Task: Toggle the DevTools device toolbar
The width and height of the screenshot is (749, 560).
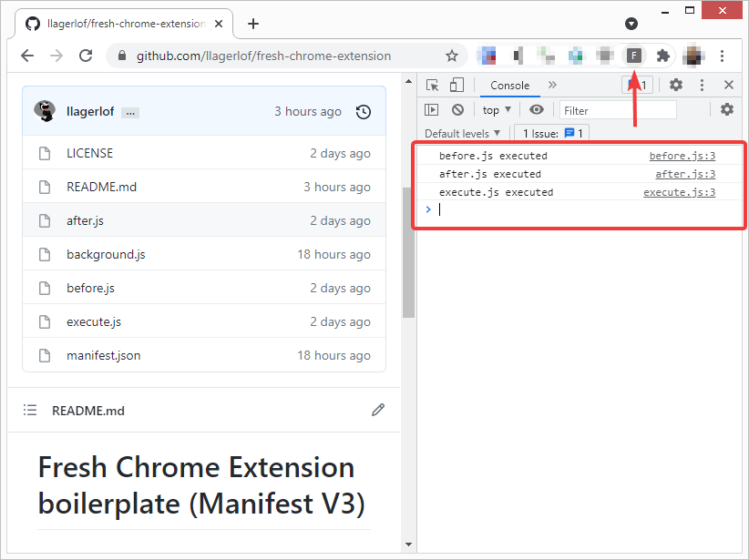Action: (457, 85)
